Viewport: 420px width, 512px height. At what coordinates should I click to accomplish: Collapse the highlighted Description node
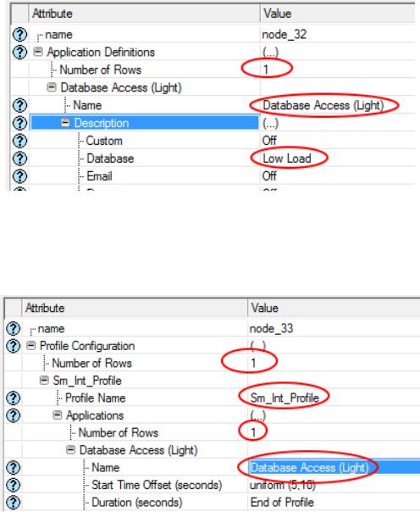pos(65,122)
